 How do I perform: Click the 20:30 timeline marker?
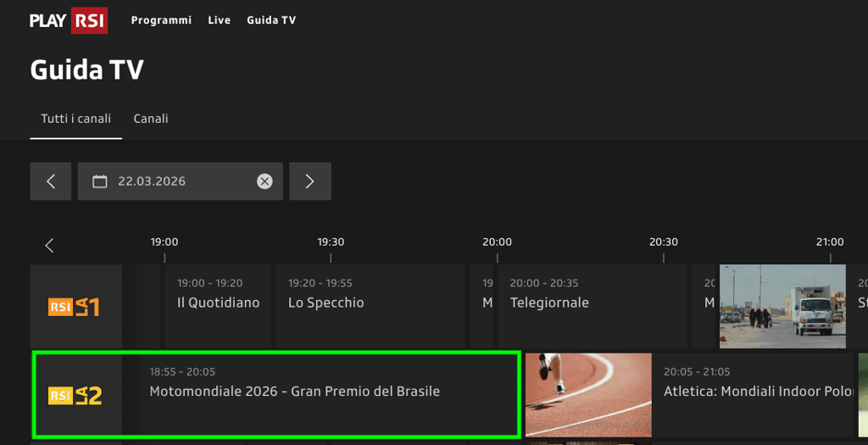pyautogui.click(x=664, y=242)
